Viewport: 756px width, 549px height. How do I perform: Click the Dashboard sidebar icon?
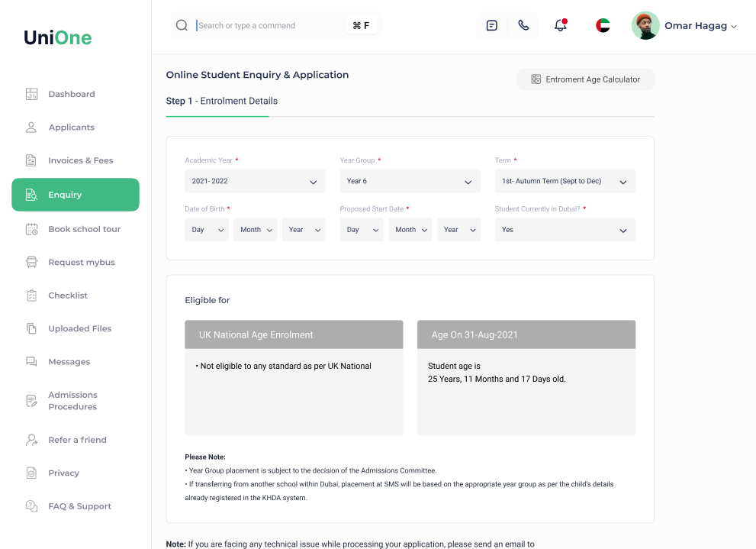point(31,95)
